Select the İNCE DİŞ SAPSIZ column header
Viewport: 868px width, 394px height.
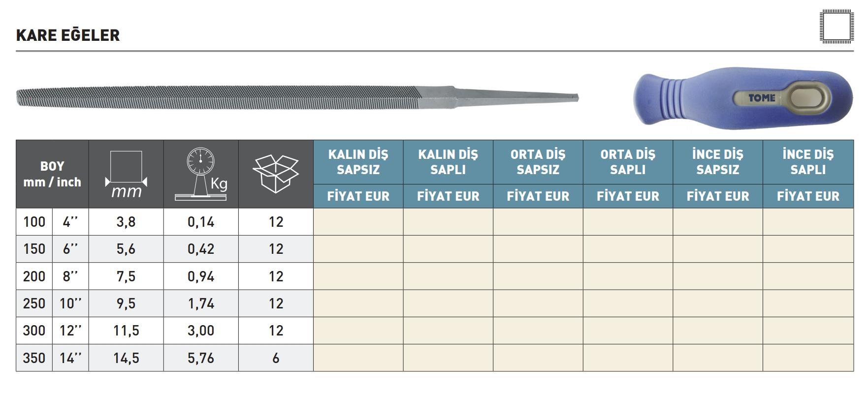pos(718,162)
